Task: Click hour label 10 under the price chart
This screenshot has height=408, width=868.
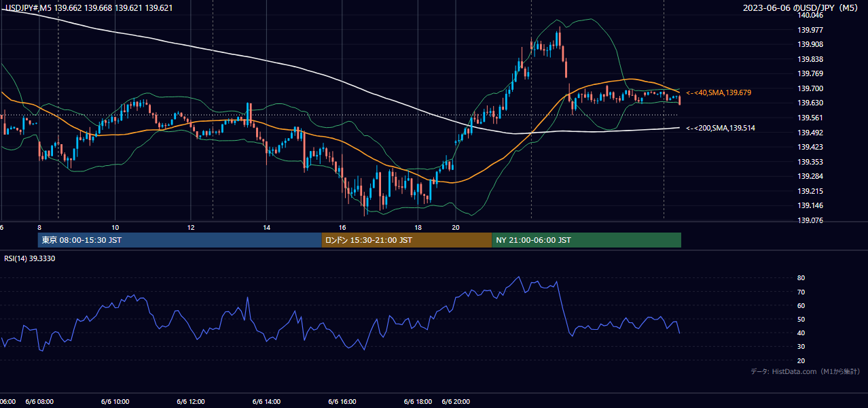Action: tap(115, 227)
